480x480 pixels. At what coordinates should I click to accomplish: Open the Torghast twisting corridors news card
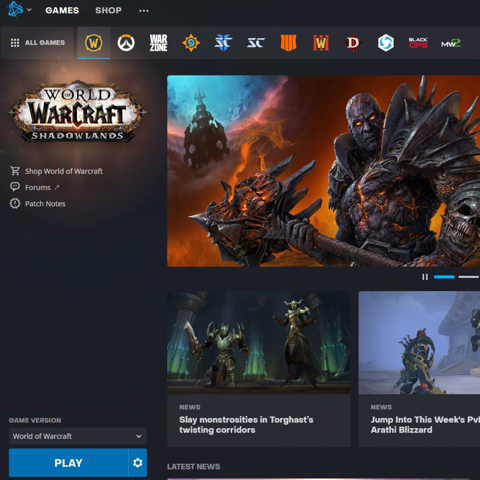click(259, 369)
